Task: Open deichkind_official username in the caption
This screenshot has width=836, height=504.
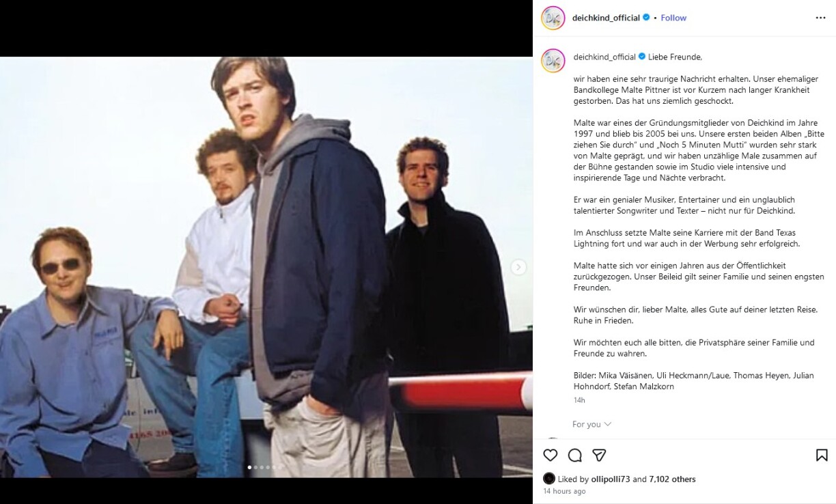Action: tap(604, 57)
